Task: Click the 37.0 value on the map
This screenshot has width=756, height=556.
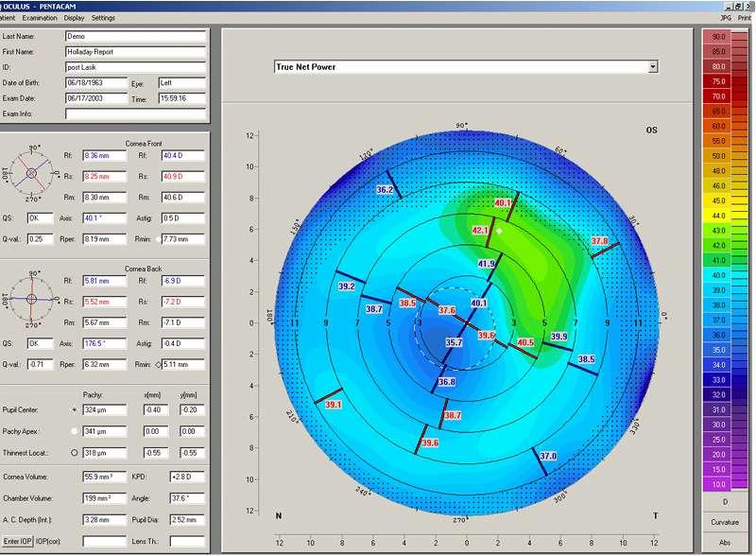Action: 548,456
